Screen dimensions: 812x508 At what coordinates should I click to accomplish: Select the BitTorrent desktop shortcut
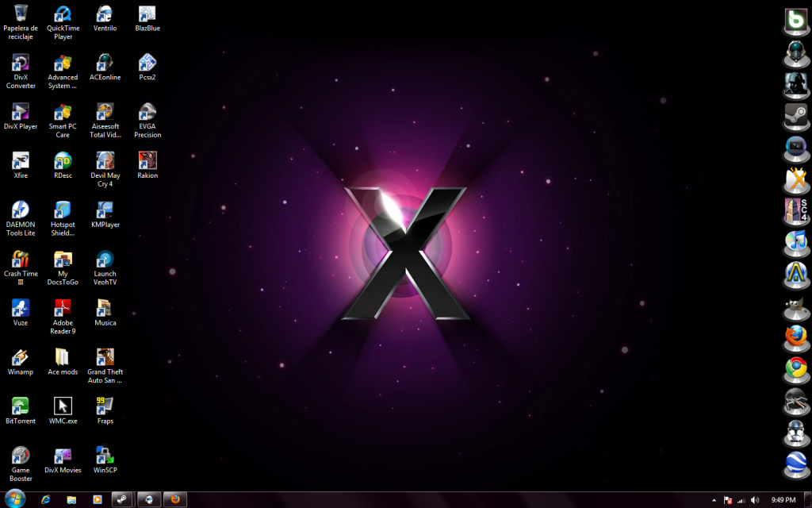[x=21, y=411]
